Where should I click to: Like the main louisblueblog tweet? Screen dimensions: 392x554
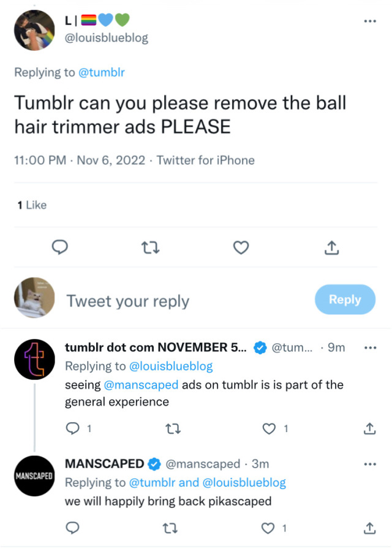click(x=241, y=247)
